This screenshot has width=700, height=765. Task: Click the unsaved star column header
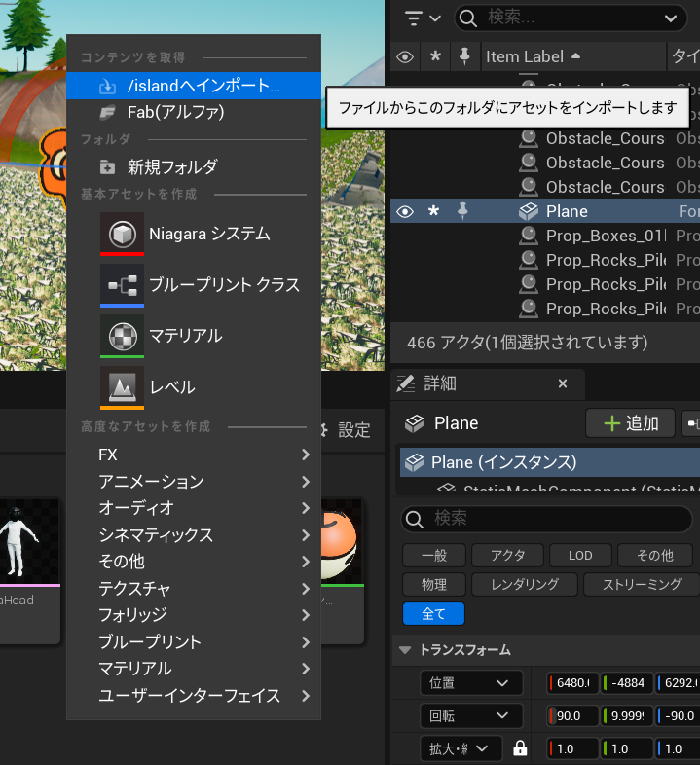[x=435, y=56]
